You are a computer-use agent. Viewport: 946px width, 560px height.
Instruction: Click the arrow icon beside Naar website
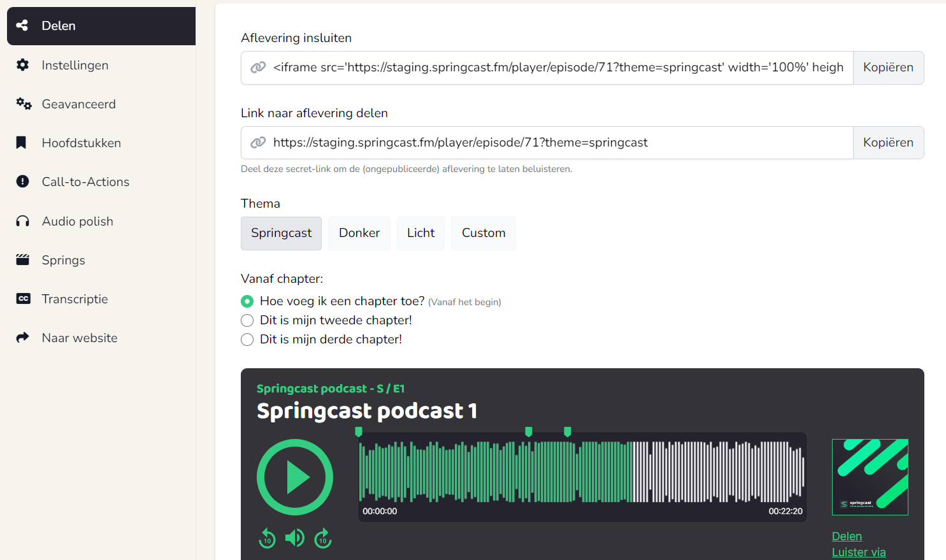click(x=22, y=338)
